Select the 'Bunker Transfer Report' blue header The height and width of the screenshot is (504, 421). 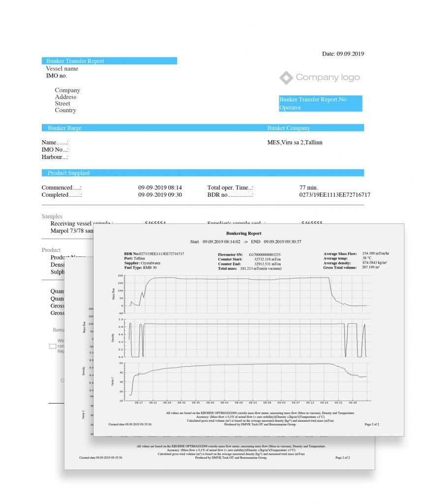[x=109, y=61]
